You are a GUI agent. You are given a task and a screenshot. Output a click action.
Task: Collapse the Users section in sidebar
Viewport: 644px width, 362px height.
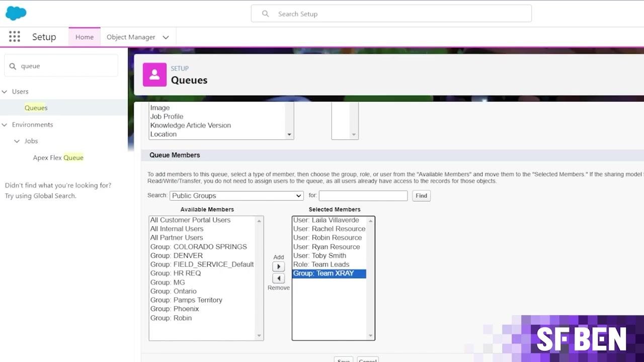pyautogui.click(x=5, y=92)
